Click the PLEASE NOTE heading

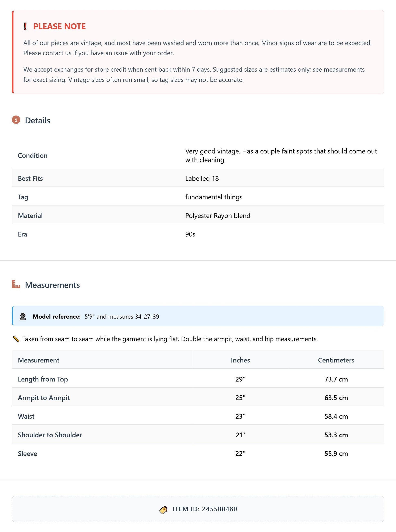point(59,26)
